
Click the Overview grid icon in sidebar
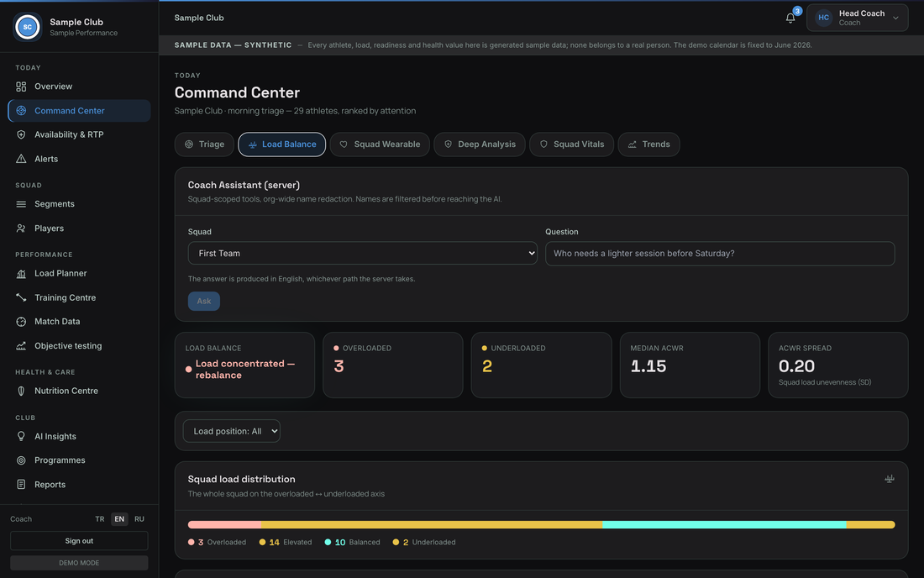pos(21,87)
